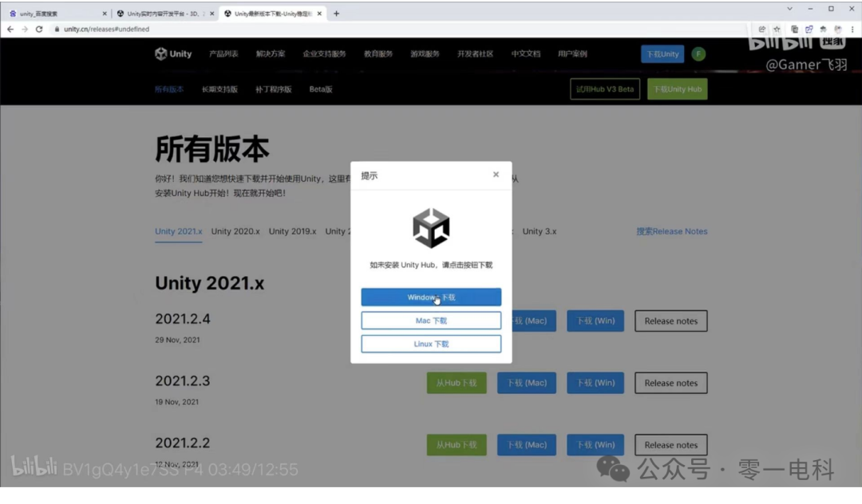
Task: Click the Windows 下载 button in dialog
Action: pos(431,297)
